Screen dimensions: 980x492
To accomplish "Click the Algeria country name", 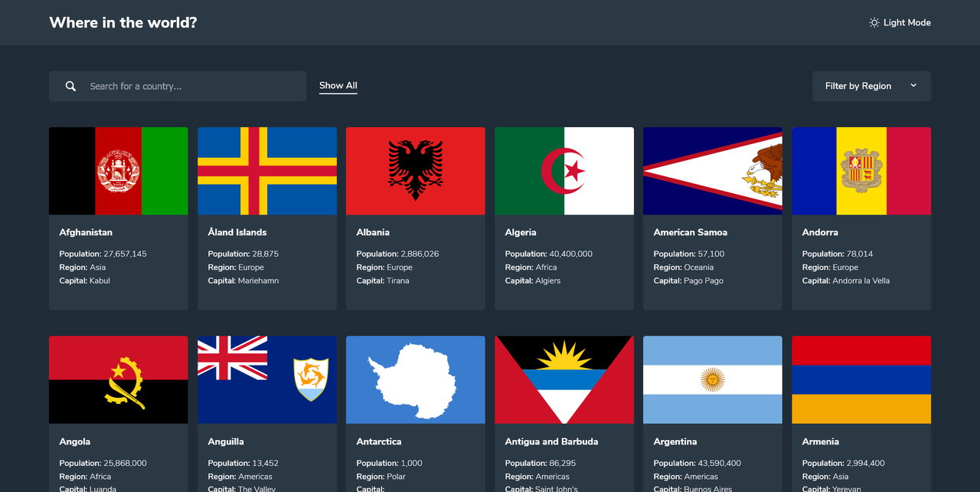I will [521, 232].
